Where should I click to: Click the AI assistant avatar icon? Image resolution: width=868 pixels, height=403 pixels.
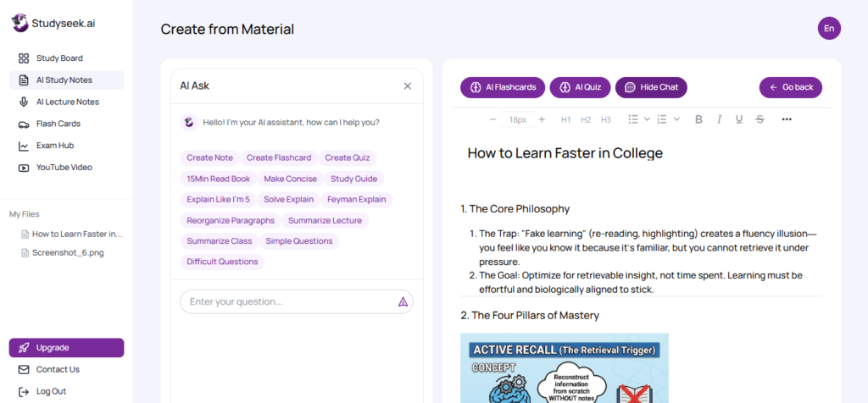[189, 122]
